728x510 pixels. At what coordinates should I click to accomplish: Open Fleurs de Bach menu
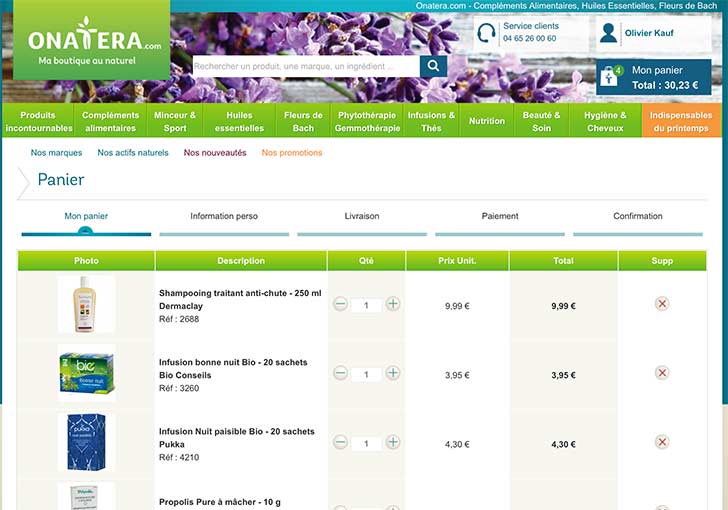pos(303,121)
